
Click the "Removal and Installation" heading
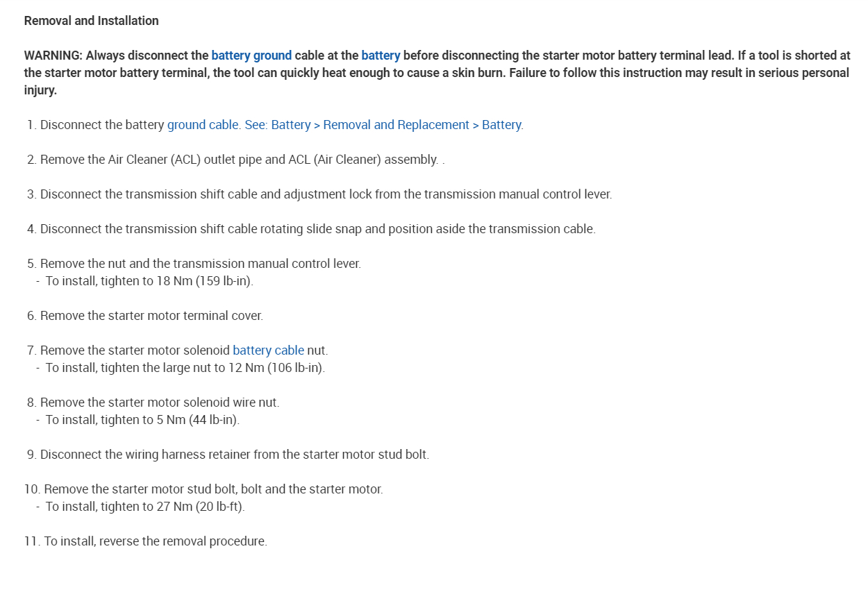[x=91, y=21]
